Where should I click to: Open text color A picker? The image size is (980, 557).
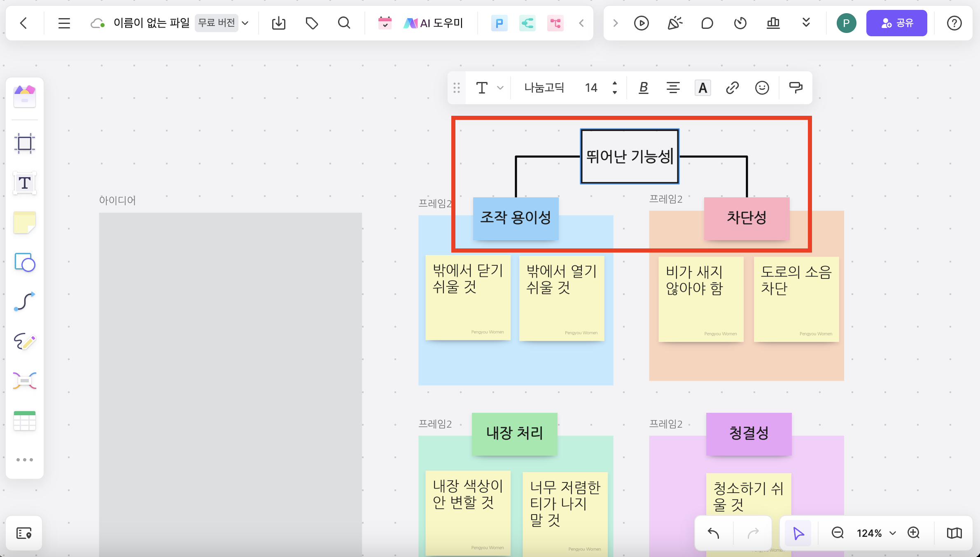tap(702, 88)
